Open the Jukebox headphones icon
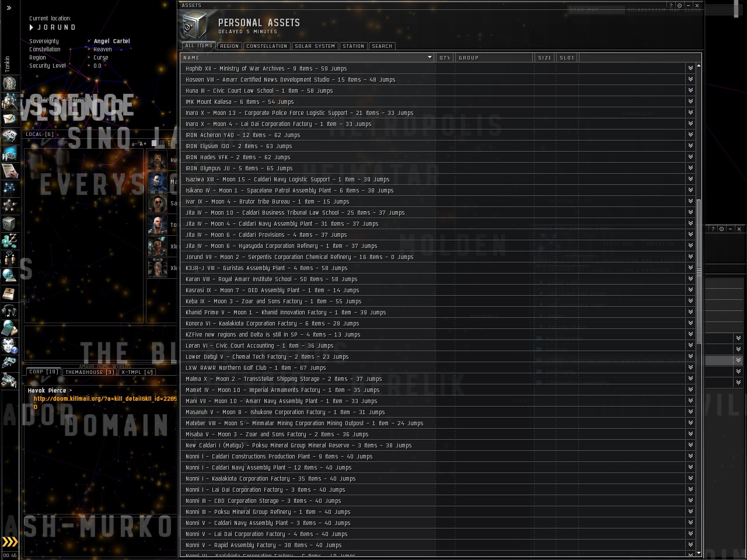The image size is (747, 560). pyautogui.click(x=9, y=311)
